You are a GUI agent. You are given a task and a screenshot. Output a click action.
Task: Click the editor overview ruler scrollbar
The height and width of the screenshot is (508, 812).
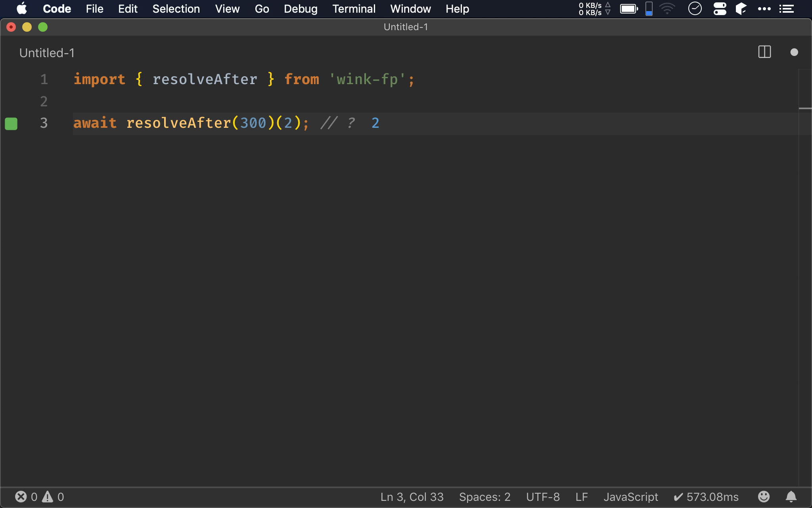tap(805, 278)
